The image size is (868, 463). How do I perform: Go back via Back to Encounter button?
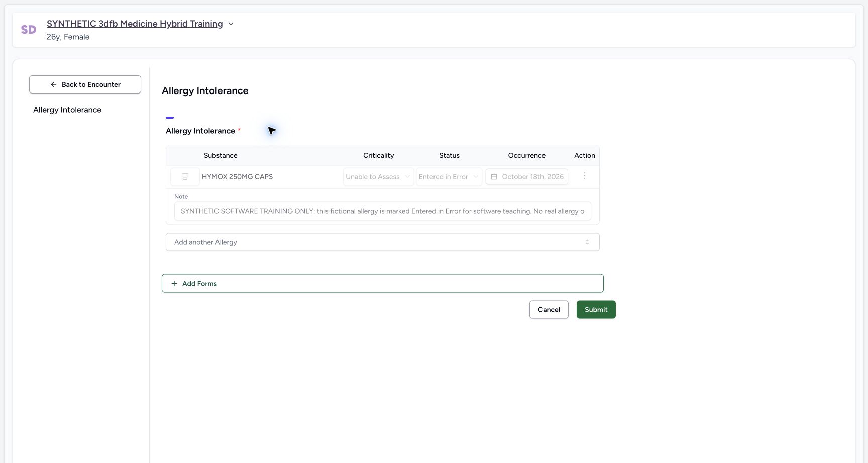[85, 84]
